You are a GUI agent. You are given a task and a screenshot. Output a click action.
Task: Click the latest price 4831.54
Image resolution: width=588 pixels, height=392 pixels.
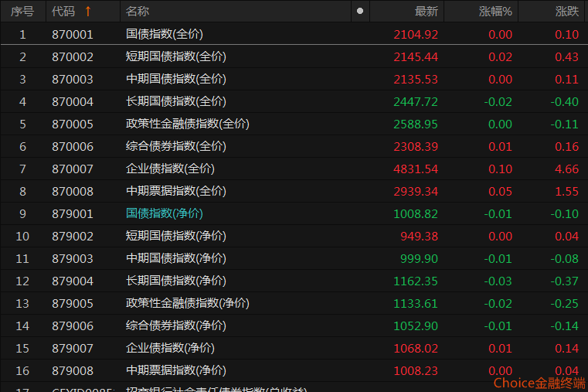click(416, 169)
